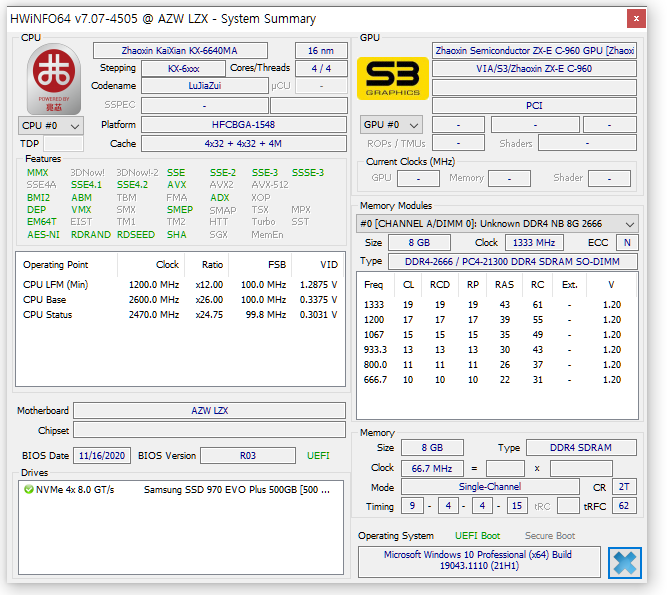Click the NVMe 4x 8.0 GT/s text
Viewport: 667px width, 595px height.
pyautogui.click(x=75, y=490)
